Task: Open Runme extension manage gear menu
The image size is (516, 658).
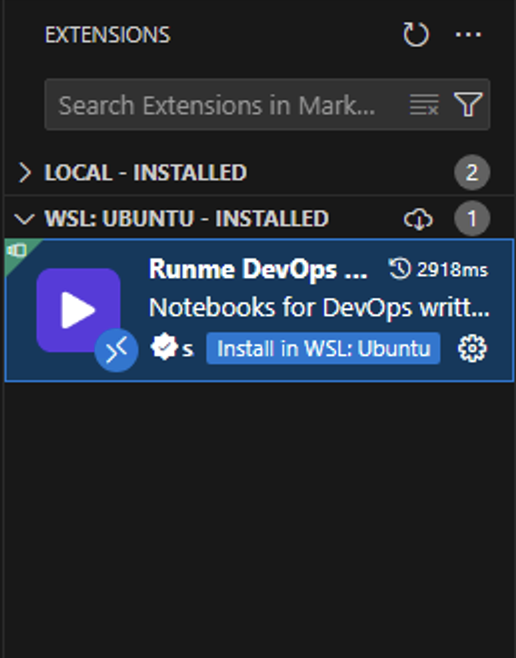Action: pos(472,348)
